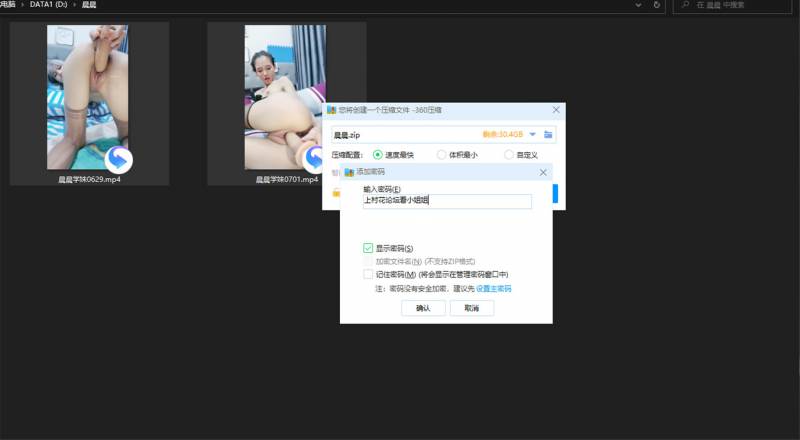Viewport: 800px width, 440px height.
Task: Refresh the Explorer folder view
Action: (656, 5)
